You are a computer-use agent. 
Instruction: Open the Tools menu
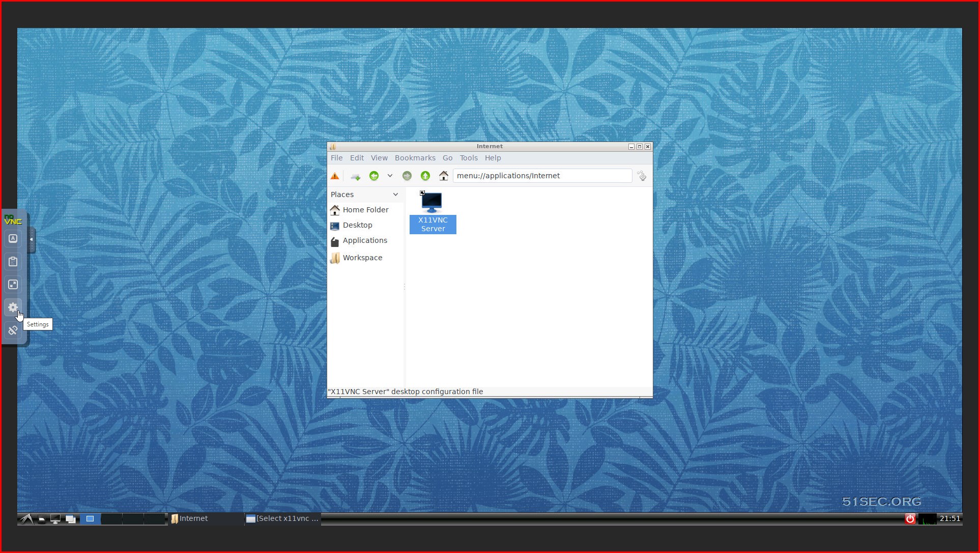point(469,158)
